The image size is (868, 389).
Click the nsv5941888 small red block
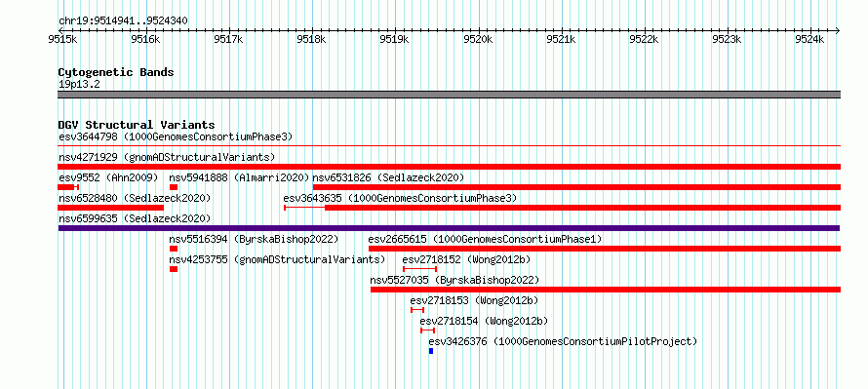(174, 187)
